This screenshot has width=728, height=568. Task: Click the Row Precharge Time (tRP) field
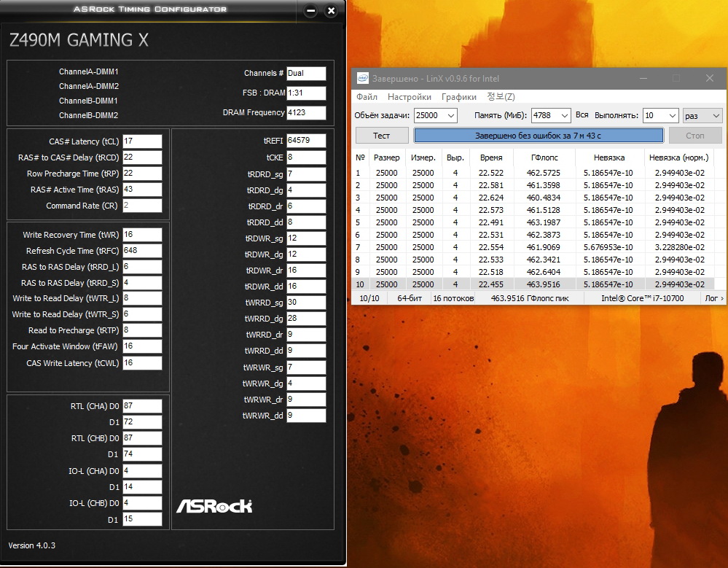coord(142,174)
